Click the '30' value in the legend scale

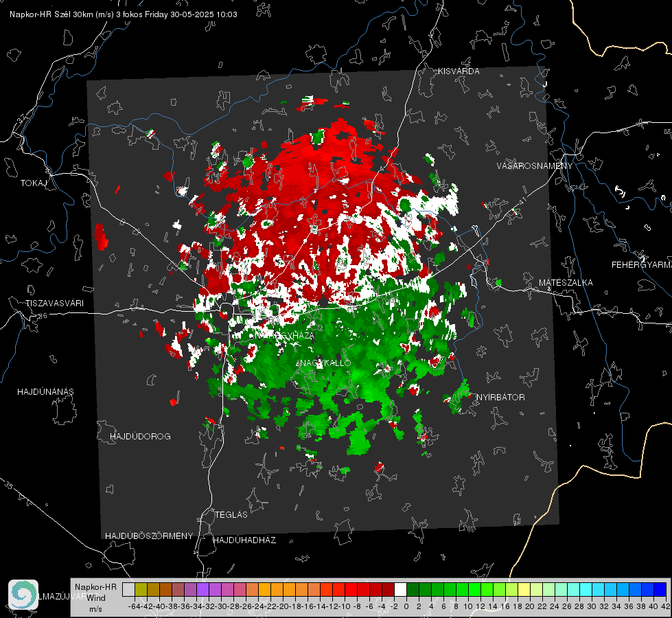point(592,606)
